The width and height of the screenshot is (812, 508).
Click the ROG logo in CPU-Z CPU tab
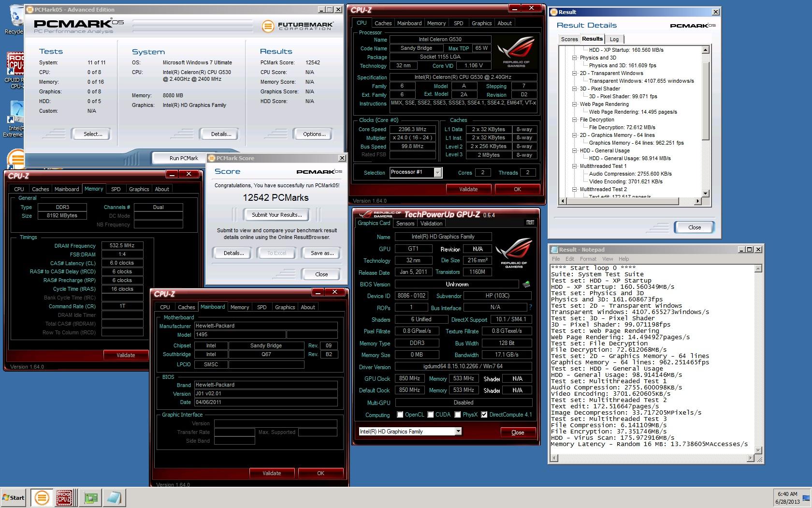coord(516,52)
